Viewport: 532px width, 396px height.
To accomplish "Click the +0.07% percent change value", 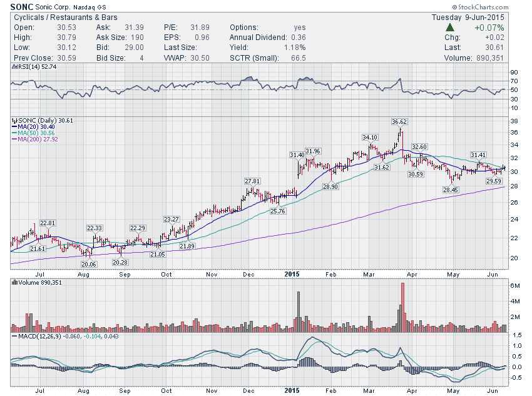I will [489, 28].
